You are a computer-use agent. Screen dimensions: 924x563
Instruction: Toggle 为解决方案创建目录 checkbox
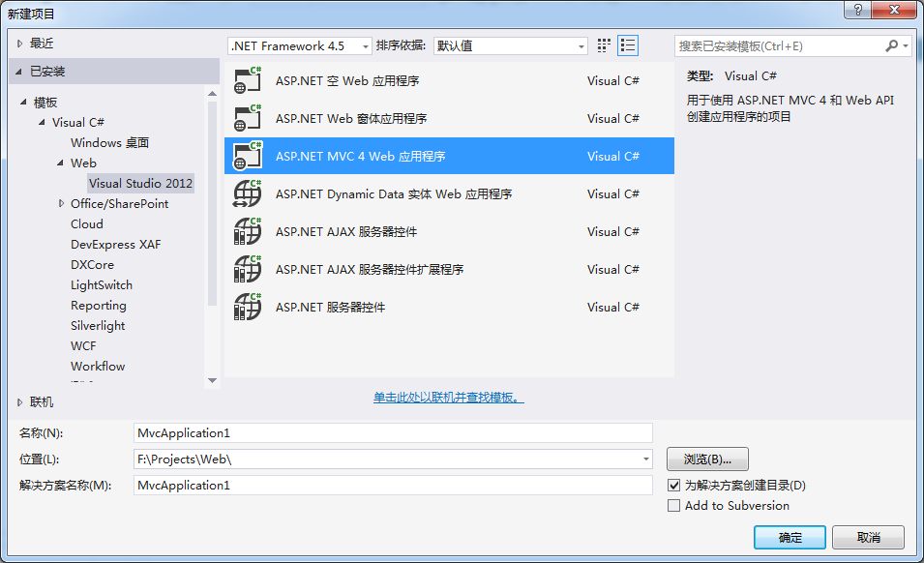[x=673, y=486]
